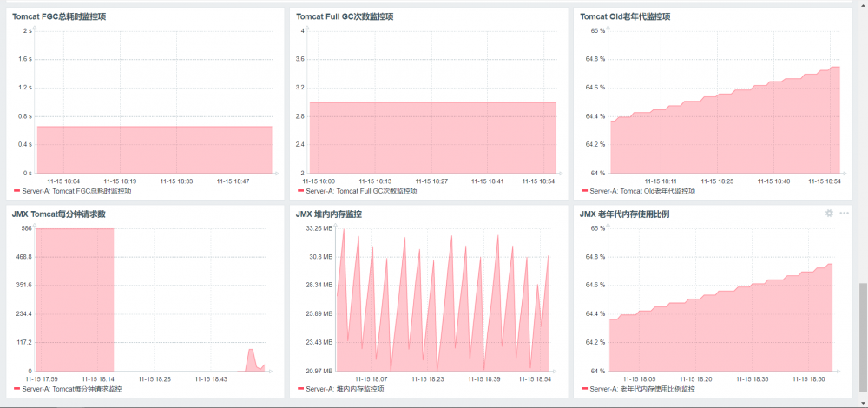Click the 11-15 18:19 time label
The width and height of the screenshot is (868, 408).
(x=120, y=181)
